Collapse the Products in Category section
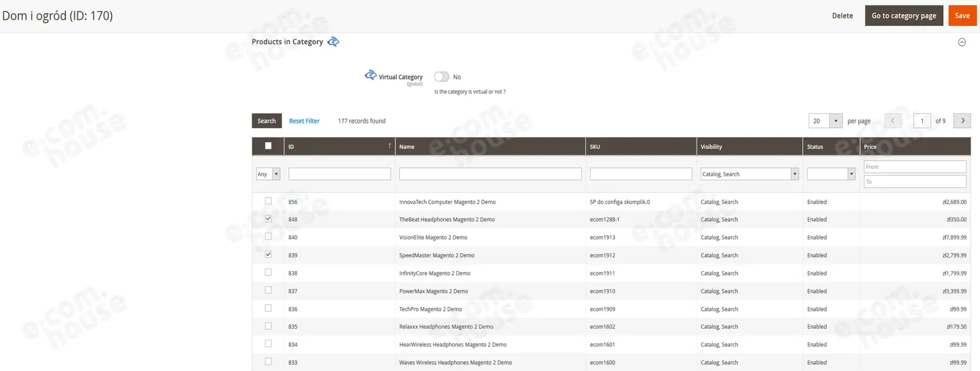This screenshot has height=371, width=980. click(x=962, y=42)
